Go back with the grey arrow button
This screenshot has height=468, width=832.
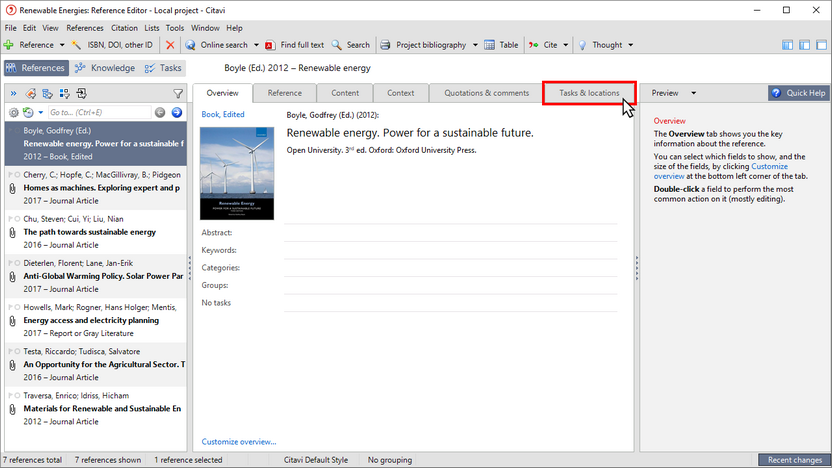point(160,112)
